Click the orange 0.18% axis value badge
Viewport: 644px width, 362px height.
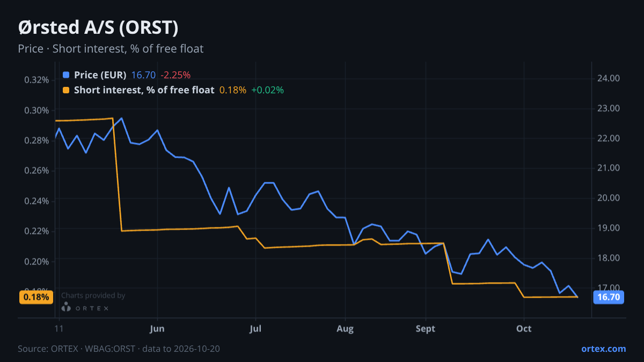[x=36, y=297]
